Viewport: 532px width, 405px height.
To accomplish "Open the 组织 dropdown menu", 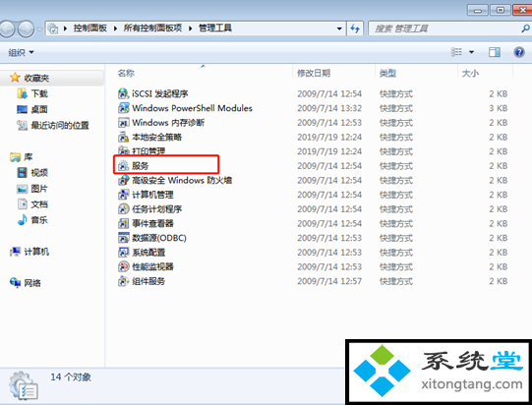I will (x=21, y=52).
